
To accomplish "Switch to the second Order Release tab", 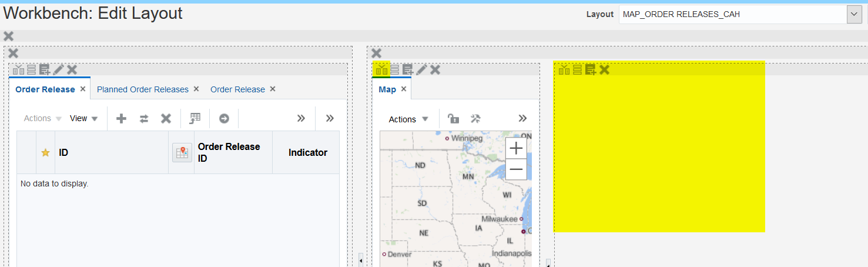I will click(x=237, y=89).
